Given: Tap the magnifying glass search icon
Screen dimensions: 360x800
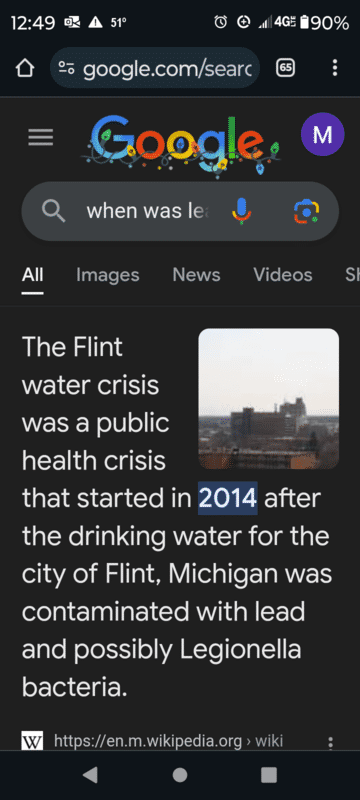Looking at the screenshot, I should click(x=54, y=211).
